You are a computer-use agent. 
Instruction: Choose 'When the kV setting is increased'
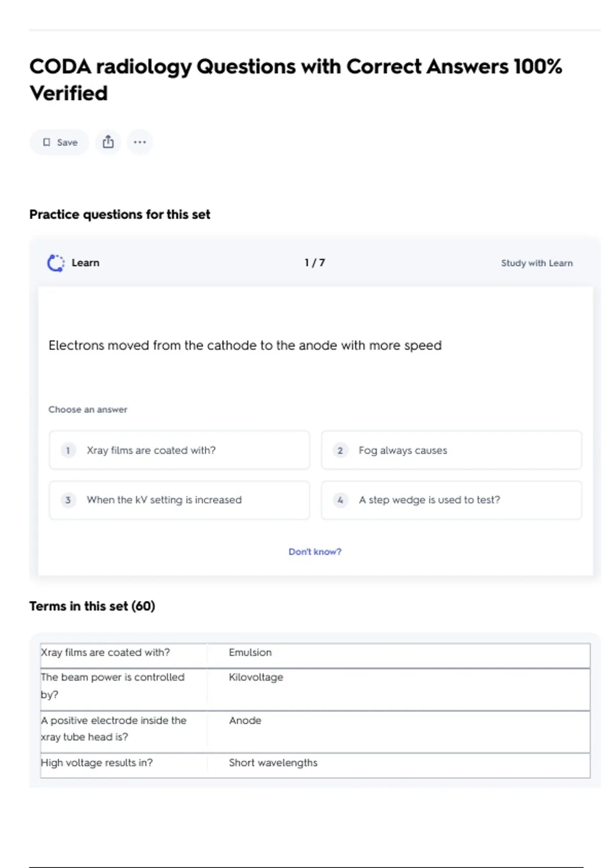(x=179, y=500)
